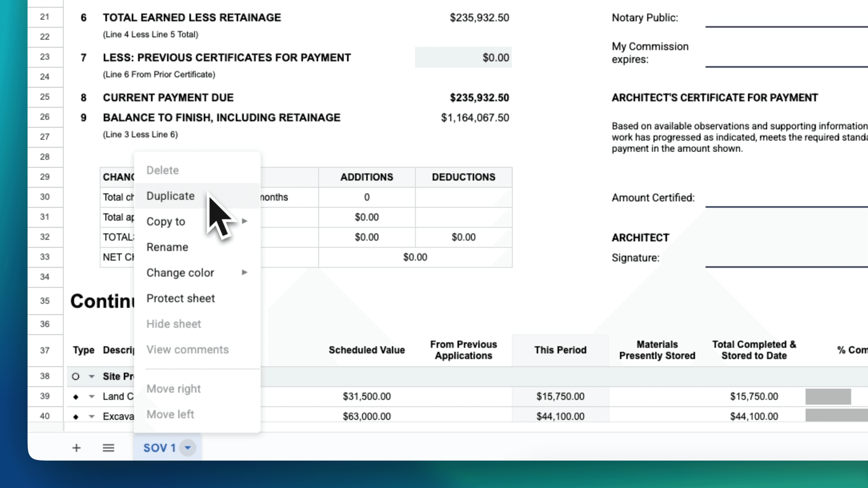Expand the Copy to submenu arrow
The image size is (868, 488).
click(x=245, y=221)
